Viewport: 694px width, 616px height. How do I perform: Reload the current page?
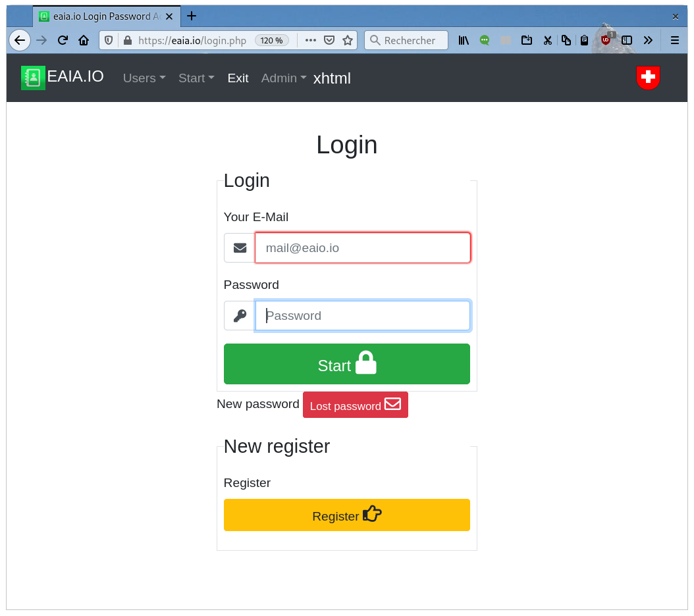click(63, 40)
